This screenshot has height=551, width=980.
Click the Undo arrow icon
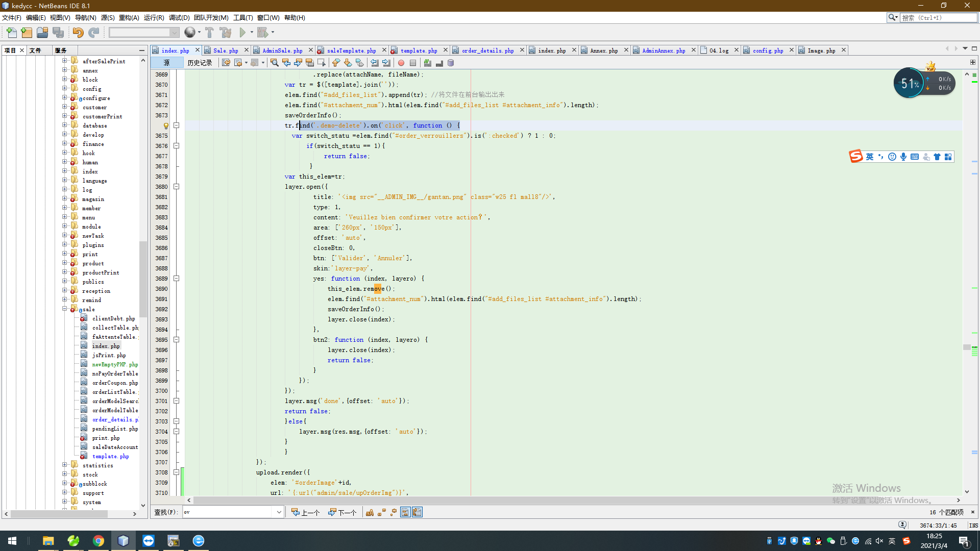click(x=78, y=33)
